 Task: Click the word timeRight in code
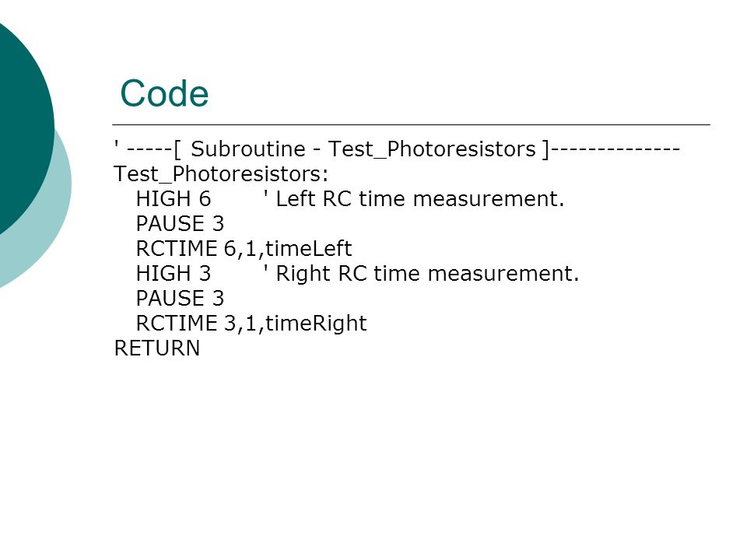tap(317, 324)
